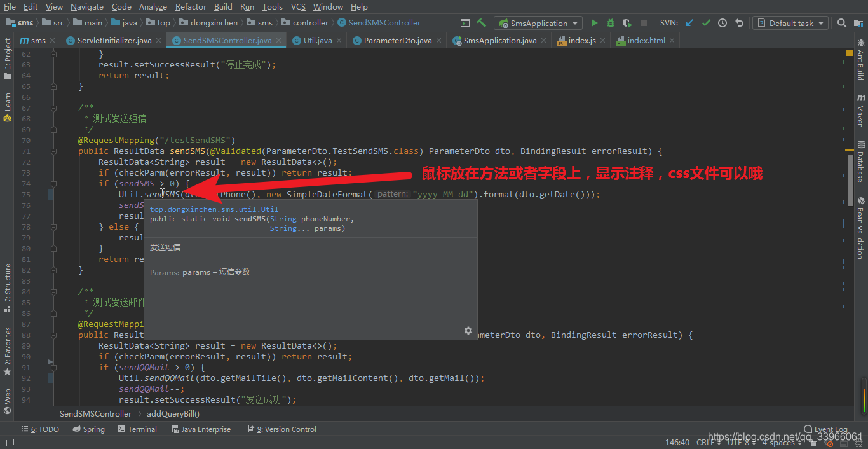868x449 pixels.
Task: Switch to the ServletInitializer.java tab
Action: (x=114, y=40)
